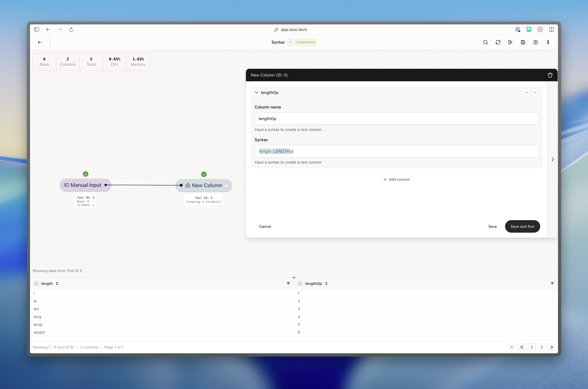588x389 pixels.
Task: Open filter for length column
Action: [288, 284]
